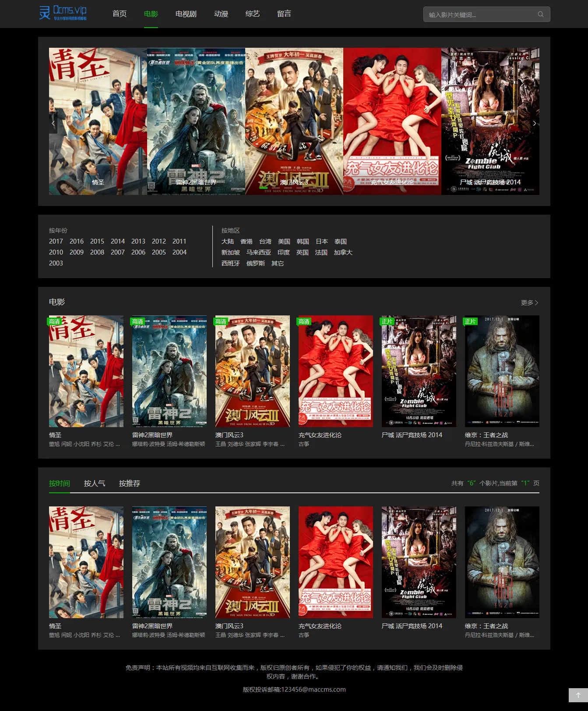Open the 电视剧 nav item
Viewport: 588px width, 711px height.
point(186,14)
